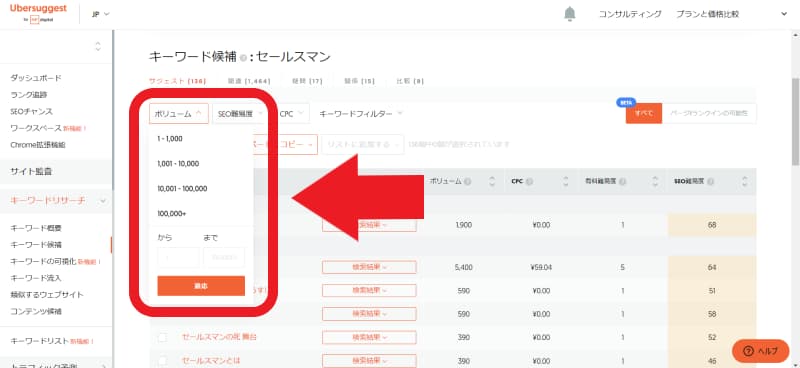Select ページ1ランクインの可能性 option
Image resolution: width=800 pixels, height=368 pixels.
coord(709,113)
